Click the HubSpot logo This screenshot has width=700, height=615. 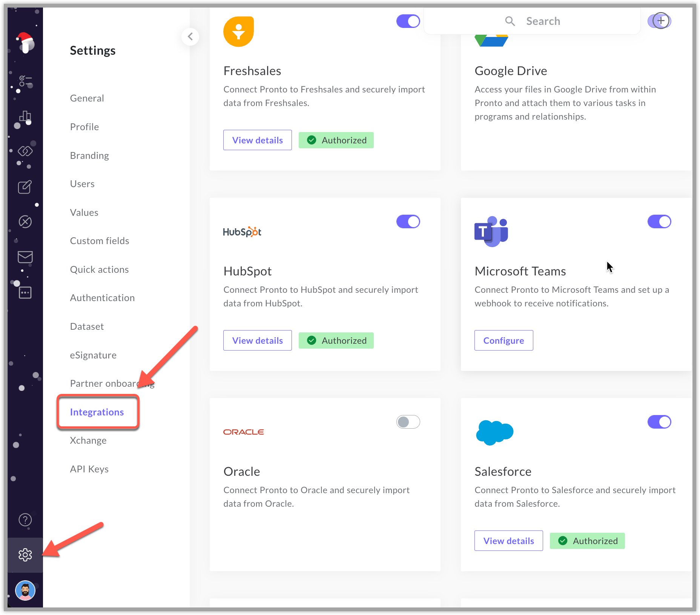[242, 232]
